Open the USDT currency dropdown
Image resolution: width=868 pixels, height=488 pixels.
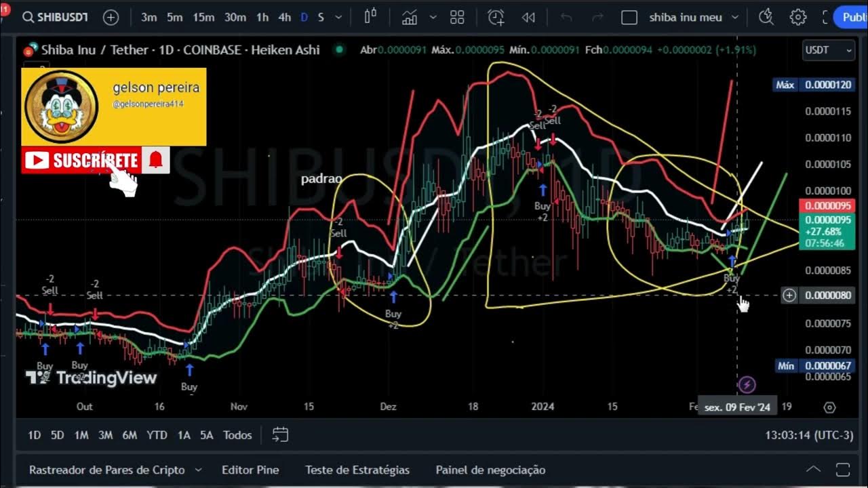tap(828, 49)
